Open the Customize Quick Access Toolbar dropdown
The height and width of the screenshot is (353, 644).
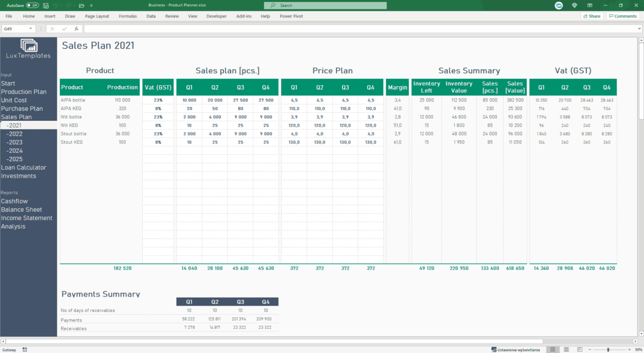(91, 5)
